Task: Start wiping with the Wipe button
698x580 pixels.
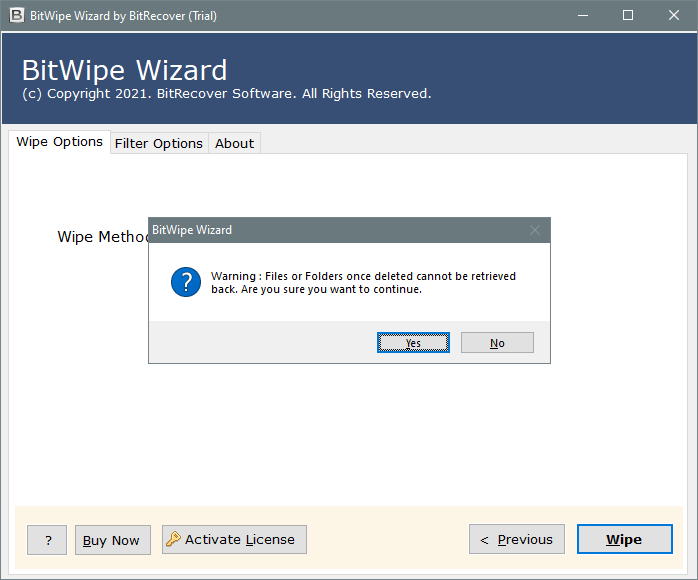Action: [625, 539]
